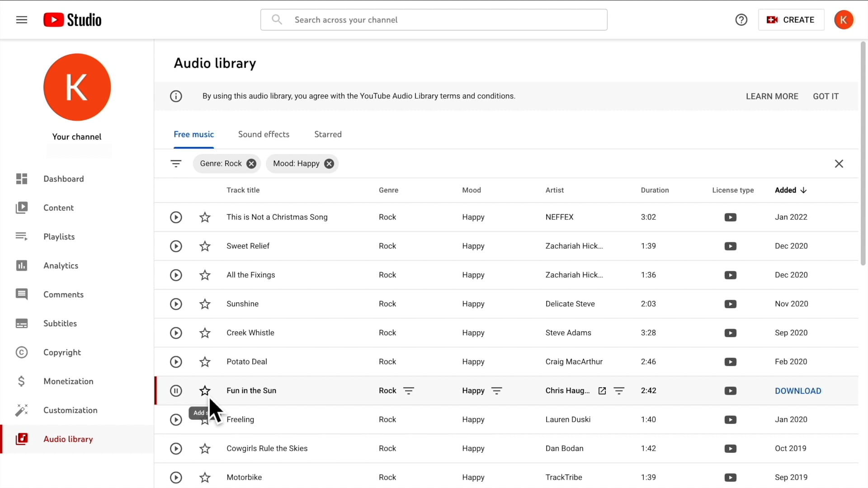Open Analytics from the sidebar

tap(61, 266)
